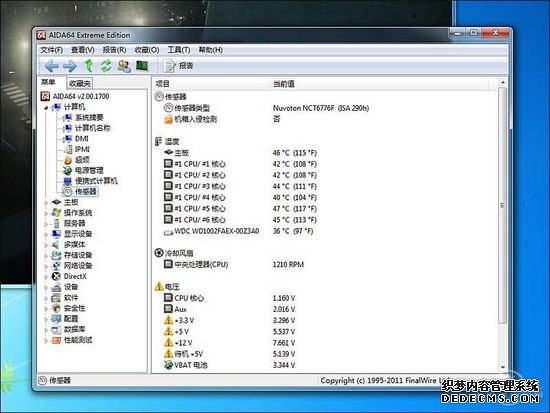Select 计算机名称 in the tree

pyautogui.click(x=93, y=128)
